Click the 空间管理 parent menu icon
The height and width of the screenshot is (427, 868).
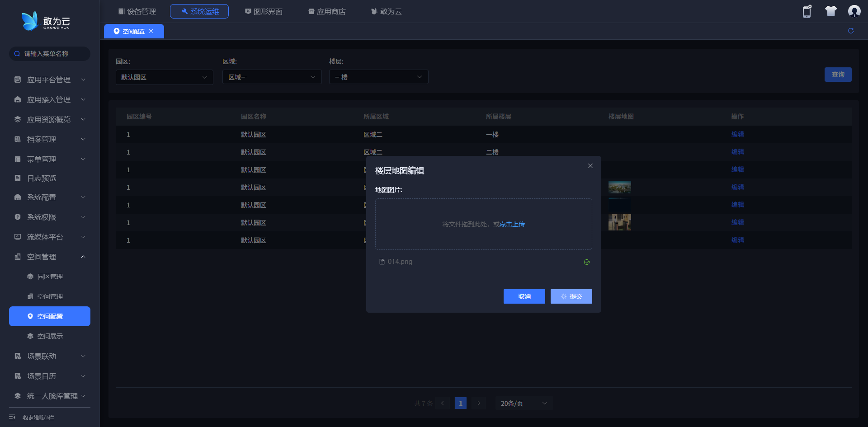pos(18,257)
